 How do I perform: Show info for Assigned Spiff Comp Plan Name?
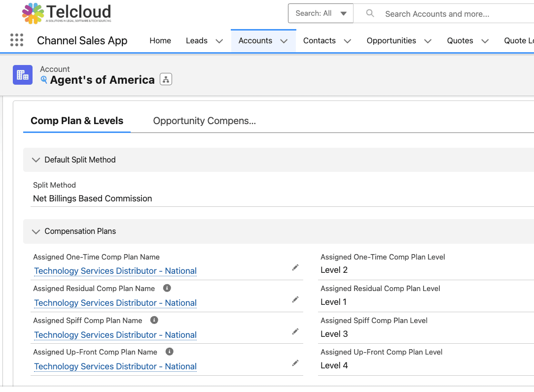(x=154, y=320)
